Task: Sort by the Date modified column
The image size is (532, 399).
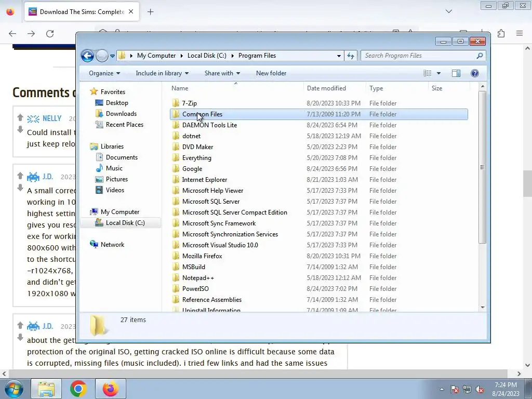Action: point(326,88)
